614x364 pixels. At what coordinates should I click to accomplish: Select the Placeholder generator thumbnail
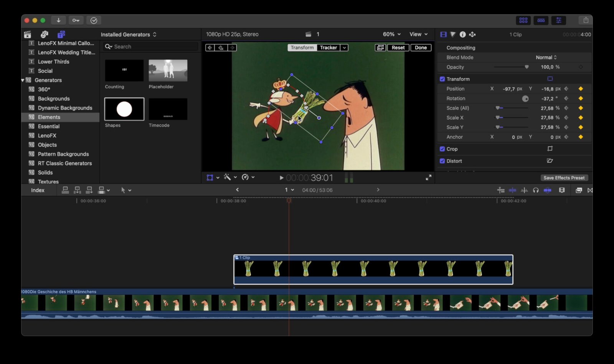[x=168, y=70]
